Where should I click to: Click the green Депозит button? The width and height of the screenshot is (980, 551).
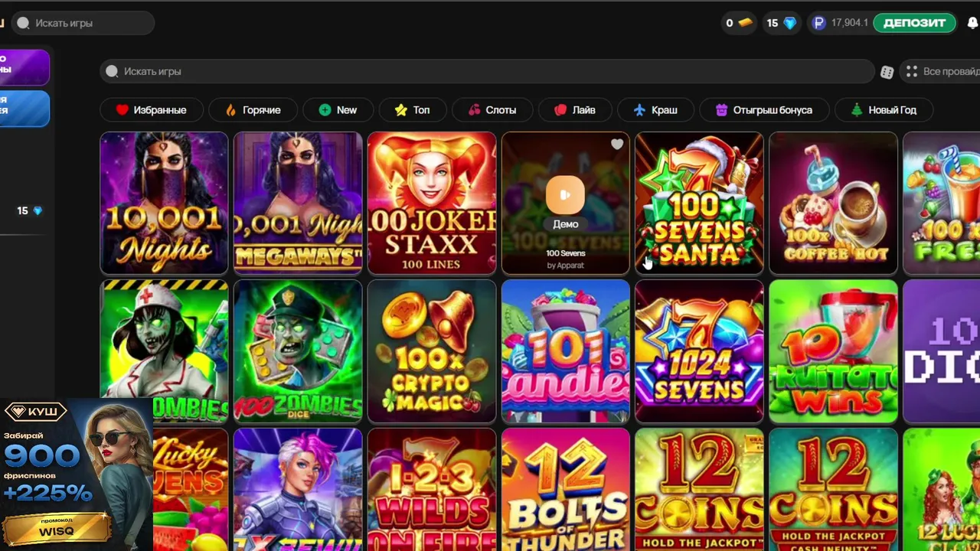pyautogui.click(x=915, y=23)
